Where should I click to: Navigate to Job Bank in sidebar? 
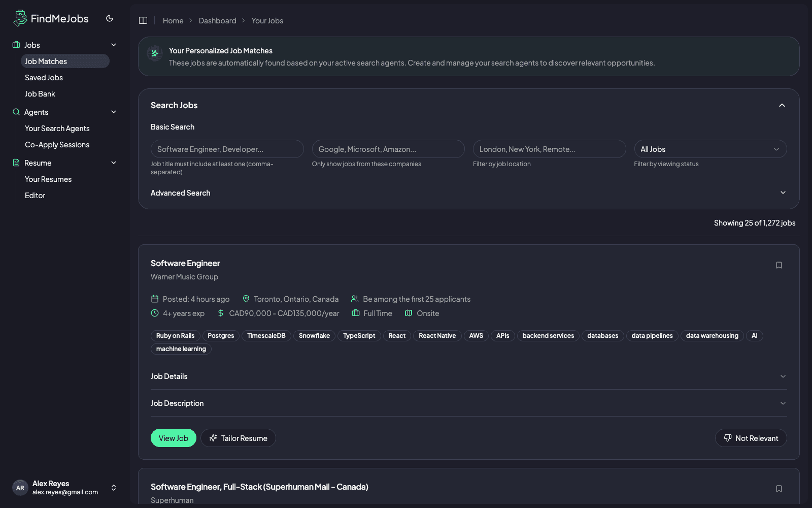(40, 93)
